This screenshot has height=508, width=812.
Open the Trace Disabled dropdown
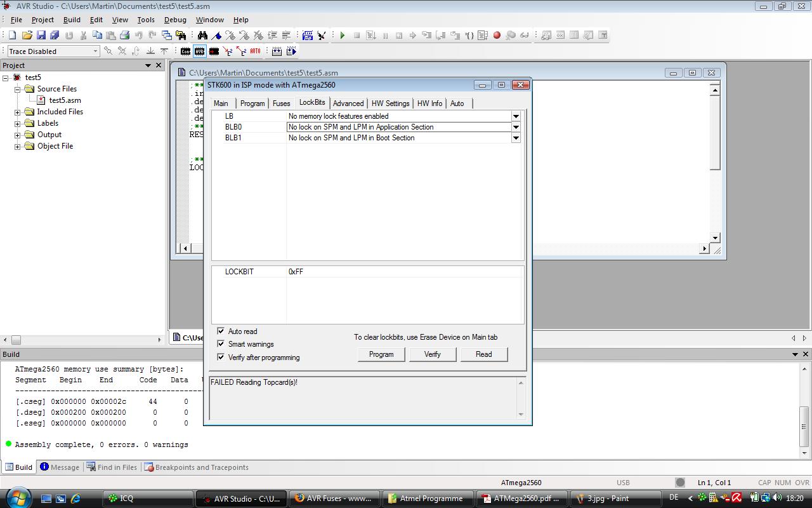click(96, 51)
